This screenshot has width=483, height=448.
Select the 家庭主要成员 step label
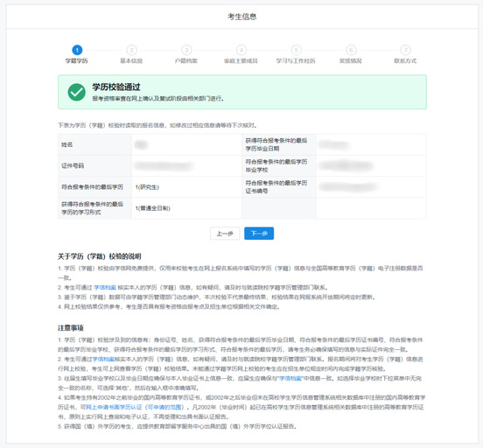(241, 60)
